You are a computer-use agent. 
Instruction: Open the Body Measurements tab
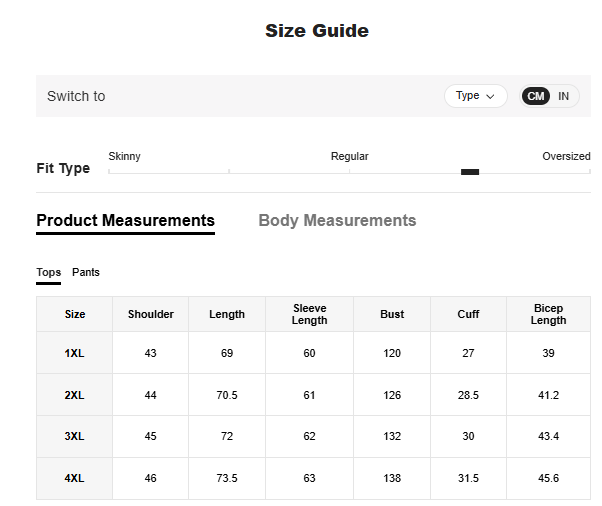coord(337,221)
